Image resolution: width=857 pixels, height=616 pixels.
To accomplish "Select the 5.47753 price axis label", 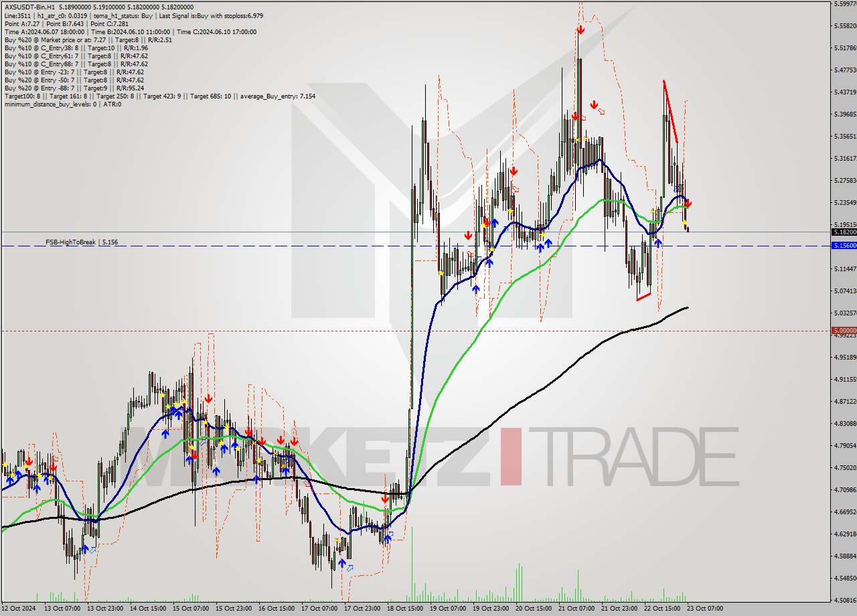I will 845,70.
